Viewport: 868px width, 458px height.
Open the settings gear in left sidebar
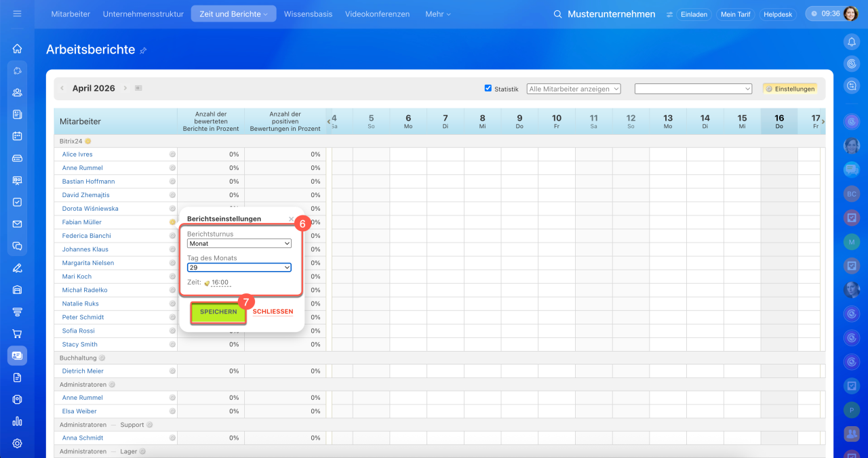(x=17, y=443)
